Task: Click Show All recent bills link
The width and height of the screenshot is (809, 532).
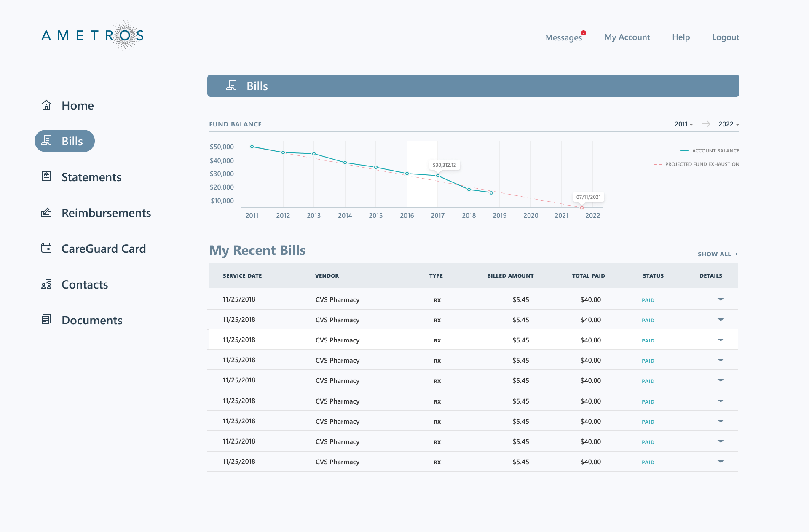Action: [718, 254]
